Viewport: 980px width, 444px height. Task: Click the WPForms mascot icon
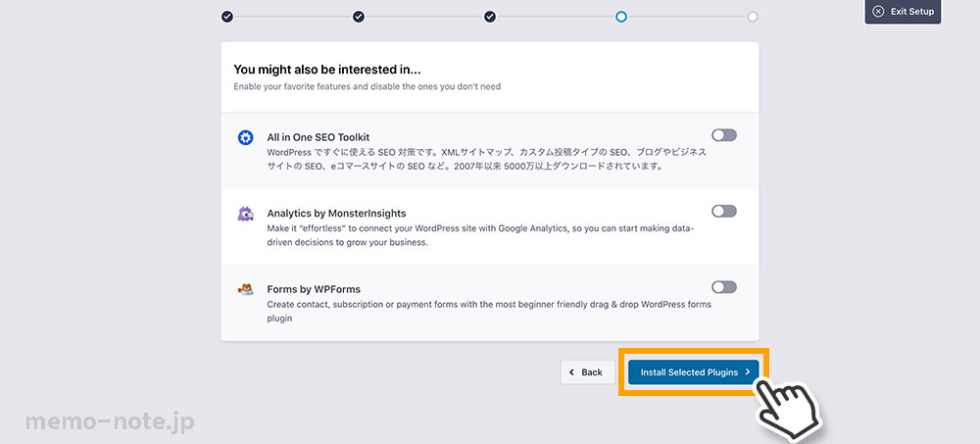click(245, 289)
